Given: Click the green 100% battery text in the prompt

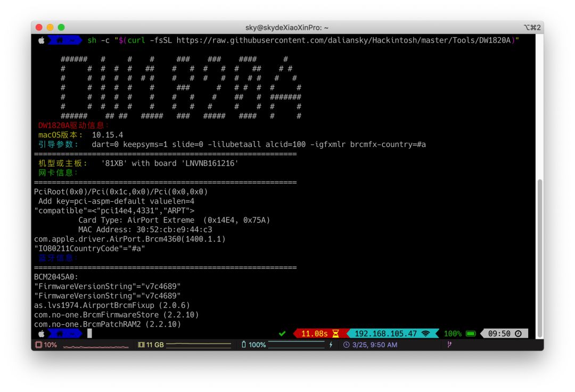Looking at the screenshot, I should 453,333.
